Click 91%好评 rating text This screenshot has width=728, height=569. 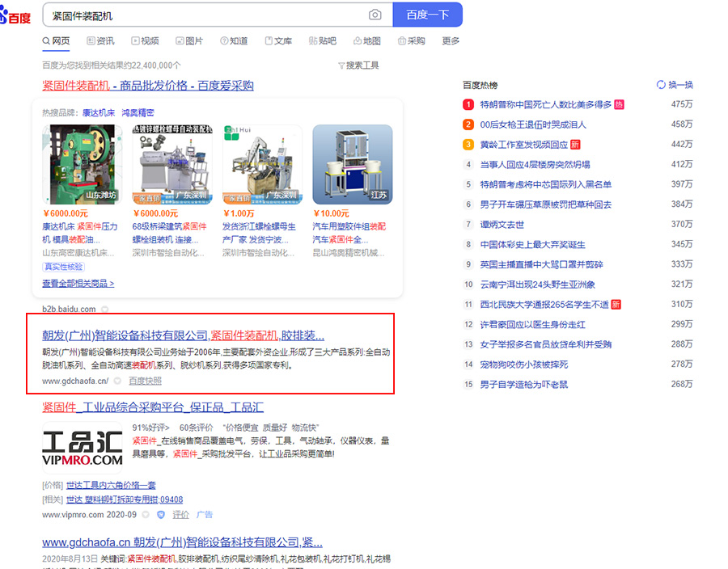pos(151,427)
